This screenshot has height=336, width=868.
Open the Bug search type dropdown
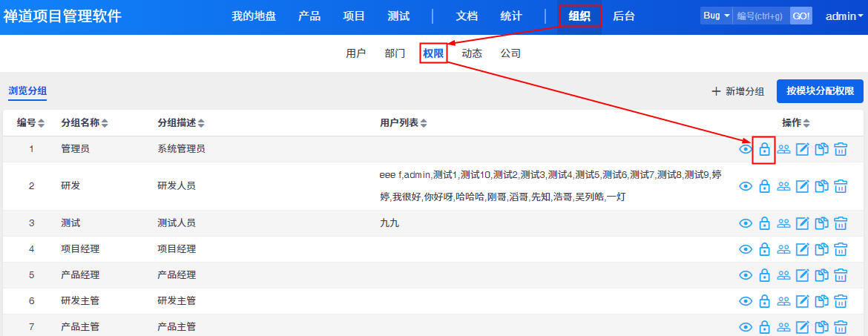[717, 16]
